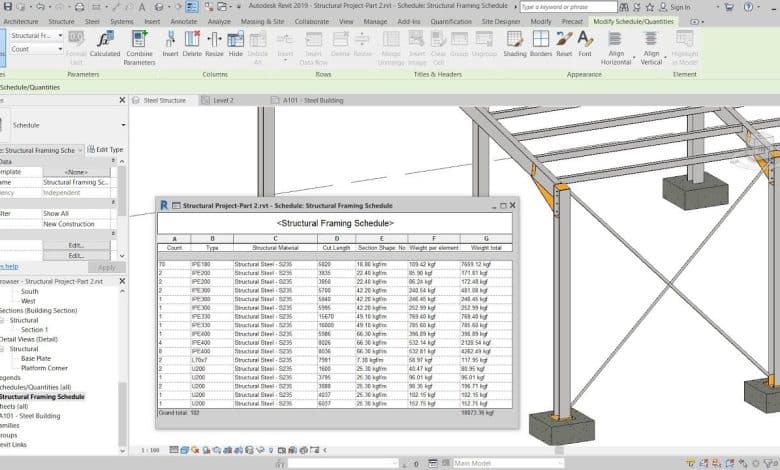780x470 pixels.
Task: Click the Edit Type button
Action: tap(105, 150)
